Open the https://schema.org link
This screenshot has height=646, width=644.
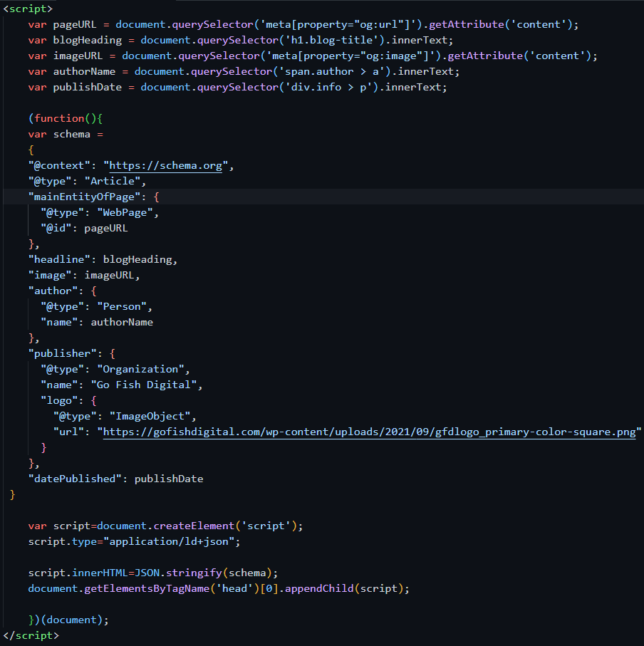(166, 166)
